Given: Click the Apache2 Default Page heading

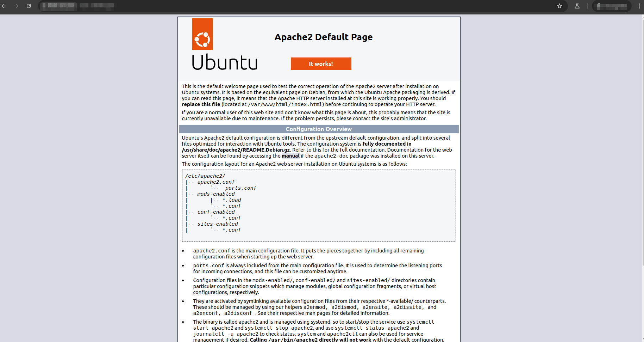Looking at the screenshot, I should (323, 37).
